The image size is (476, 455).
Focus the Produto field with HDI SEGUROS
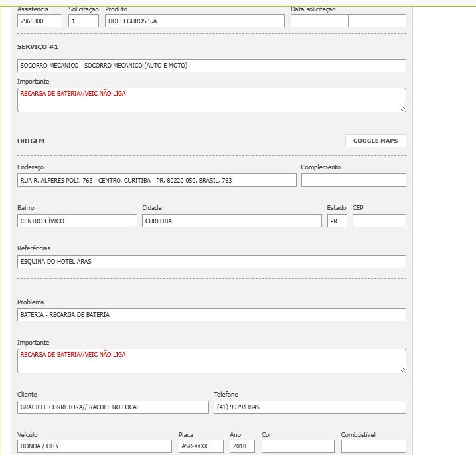tap(195, 21)
